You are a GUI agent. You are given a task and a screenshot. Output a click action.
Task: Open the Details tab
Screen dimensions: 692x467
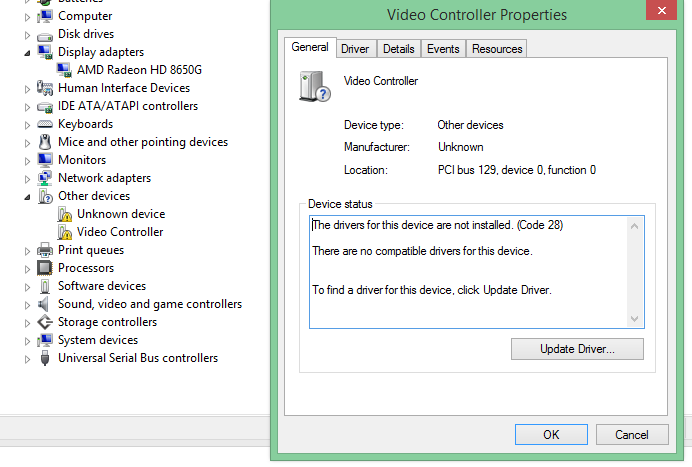398,49
